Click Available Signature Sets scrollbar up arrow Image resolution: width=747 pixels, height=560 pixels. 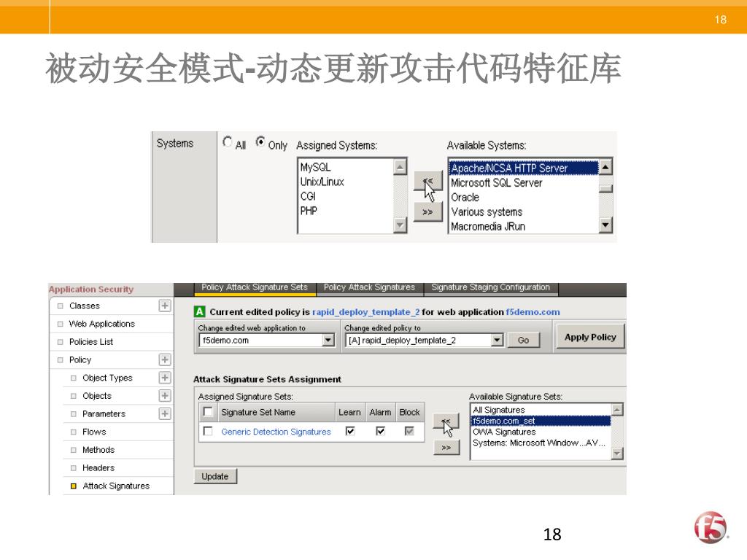point(617,410)
